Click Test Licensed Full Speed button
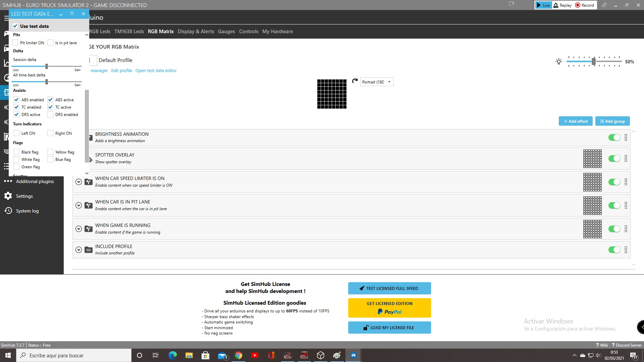This screenshot has width=644, height=362. 389,288
